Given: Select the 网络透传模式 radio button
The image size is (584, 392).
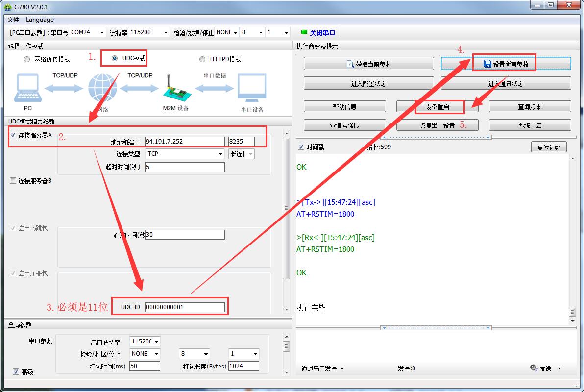Looking at the screenshot, I should click(27, 59).
